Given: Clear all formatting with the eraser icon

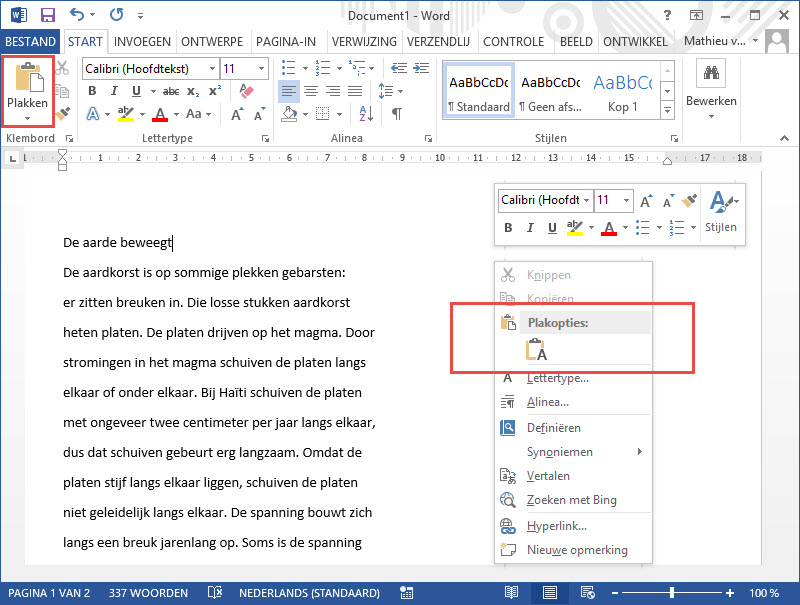Looking at the screenshot, I should [x=246, y=91].
